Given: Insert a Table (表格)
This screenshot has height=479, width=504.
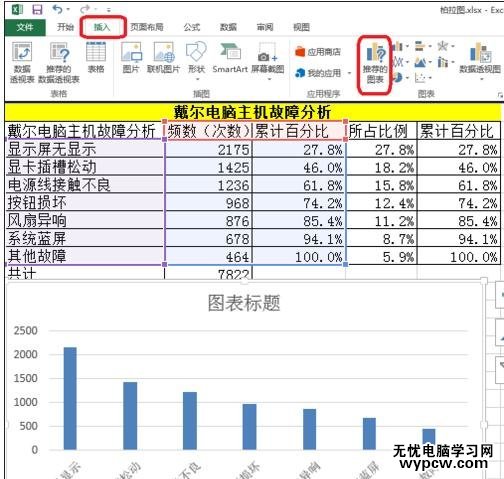Looking at the screenshot, I should (96, 57).
